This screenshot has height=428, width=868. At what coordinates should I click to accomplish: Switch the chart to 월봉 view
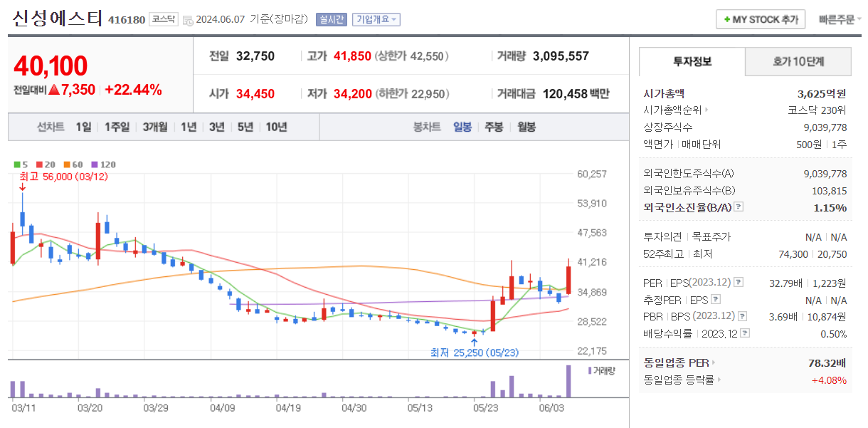(526, 126)
